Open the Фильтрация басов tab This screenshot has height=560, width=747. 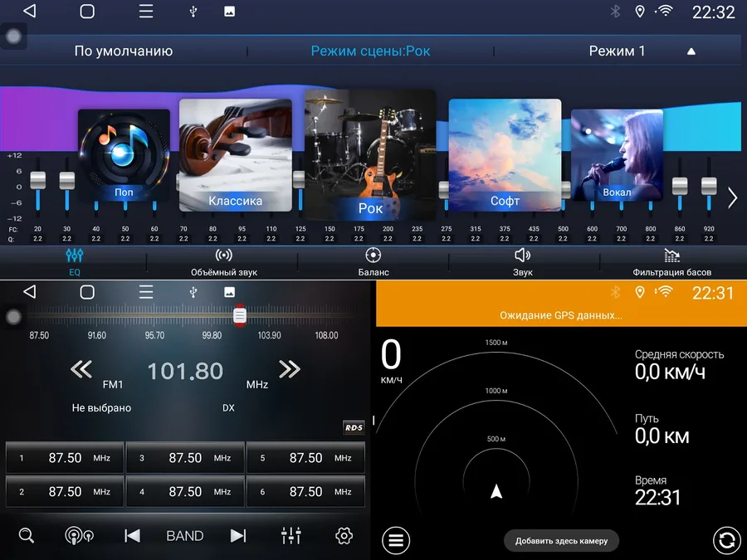671,262
